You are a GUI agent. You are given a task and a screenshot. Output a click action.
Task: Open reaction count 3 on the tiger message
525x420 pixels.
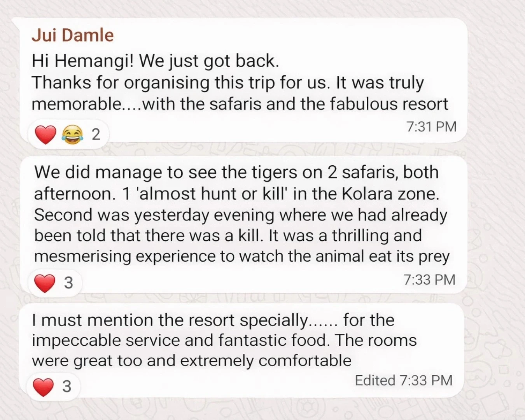[68, 283]
